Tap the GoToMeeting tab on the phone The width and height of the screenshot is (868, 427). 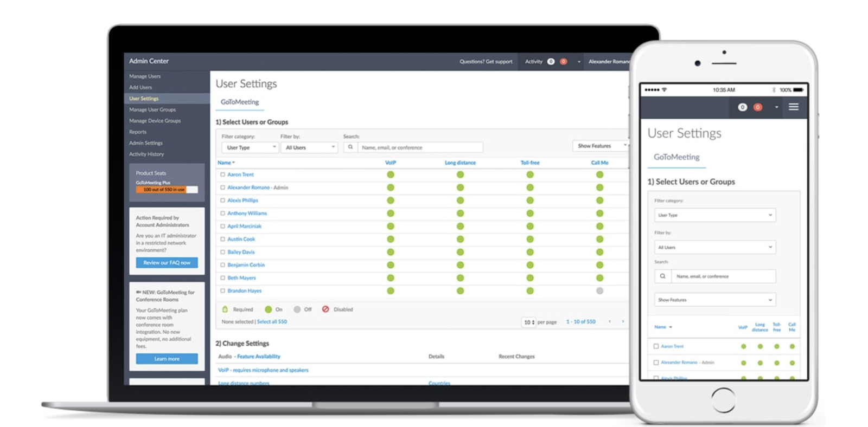[x=676, y=157]
